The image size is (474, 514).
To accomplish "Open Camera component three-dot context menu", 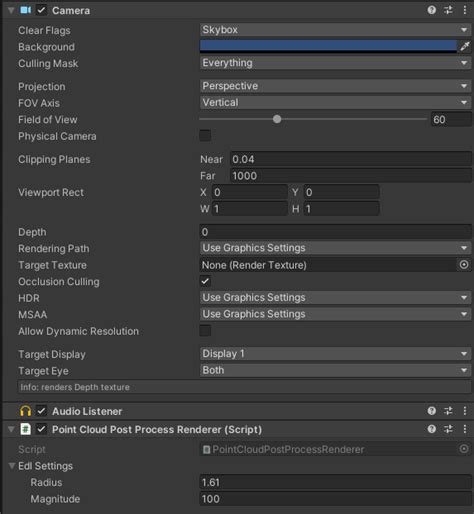I will (x=465, y=10).
